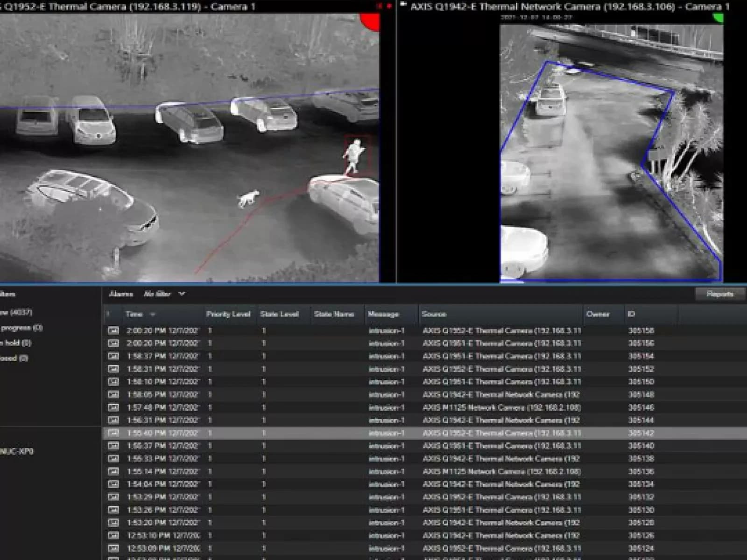Viewport: 747px width, 560px height.
Task: Click alarm icon in highlighted 305142 row
Action: click(113, 433)
